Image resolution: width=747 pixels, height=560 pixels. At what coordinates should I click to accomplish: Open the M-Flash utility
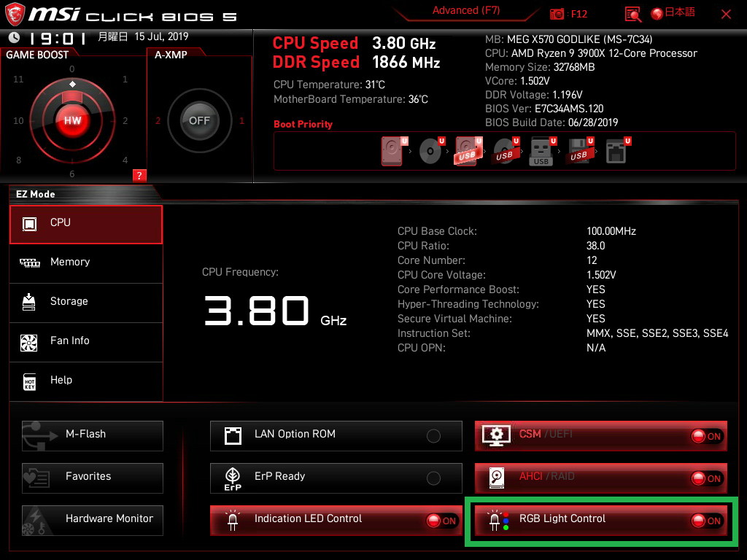pos(93,436)
